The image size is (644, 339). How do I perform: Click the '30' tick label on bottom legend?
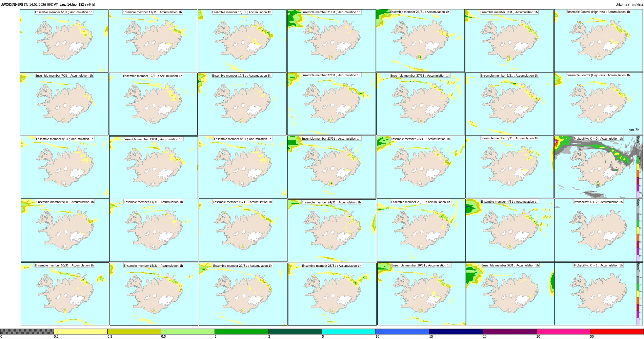(x=538, y=337)
